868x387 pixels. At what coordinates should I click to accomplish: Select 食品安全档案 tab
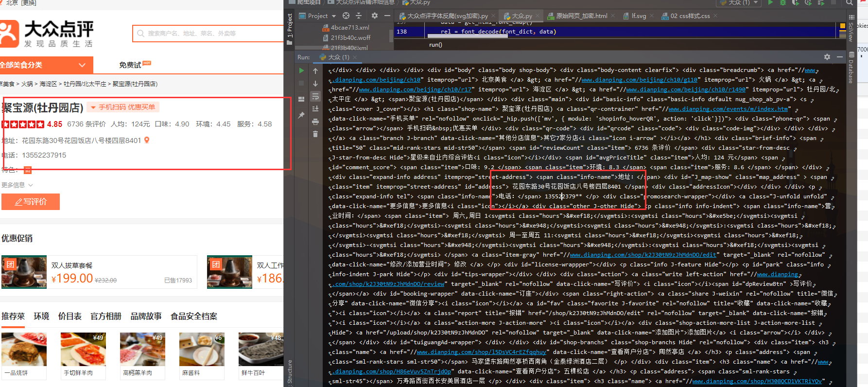pos(194,317)
